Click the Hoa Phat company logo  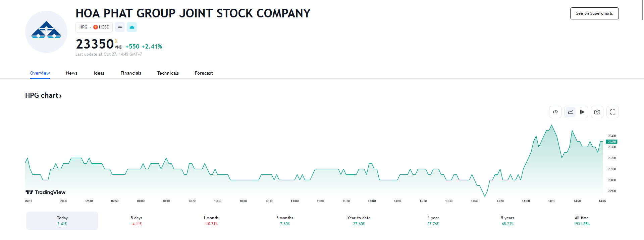click(x=46, y=32)
